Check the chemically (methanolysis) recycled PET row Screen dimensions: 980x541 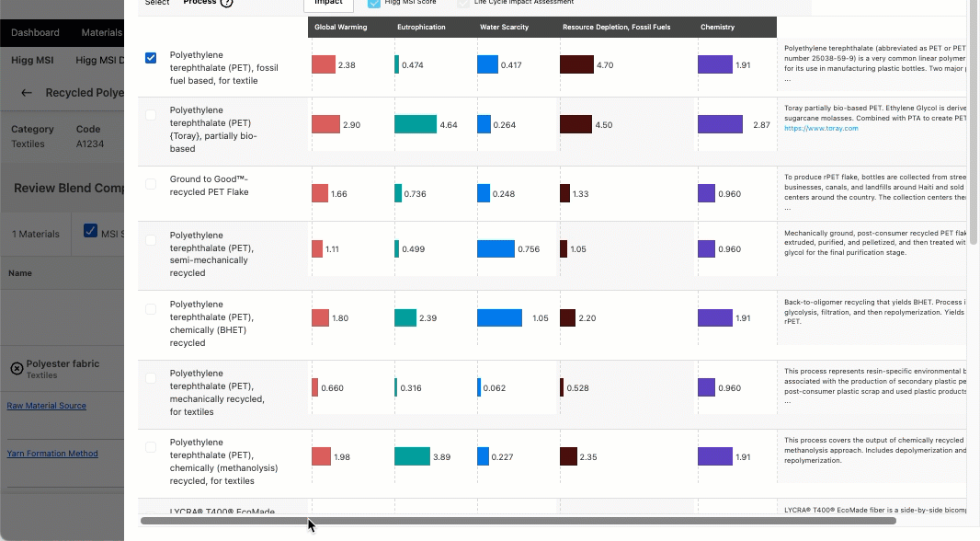coord(151,447)
